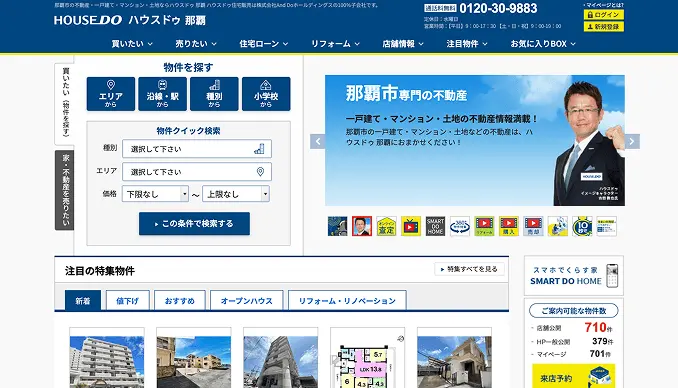This screenshot has width=678, height=388.
Task: Open the first white apartment building listing photo
Action: (x=107, y=362)
